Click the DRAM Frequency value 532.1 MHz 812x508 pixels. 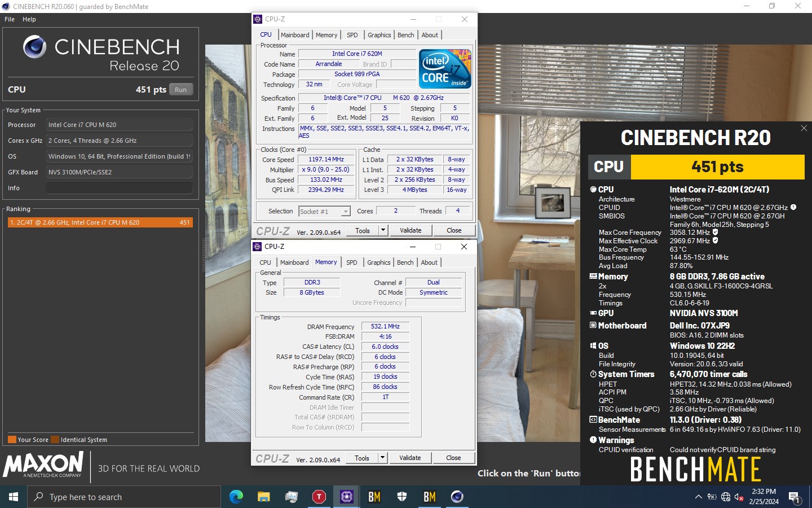(x=385, y=326)
